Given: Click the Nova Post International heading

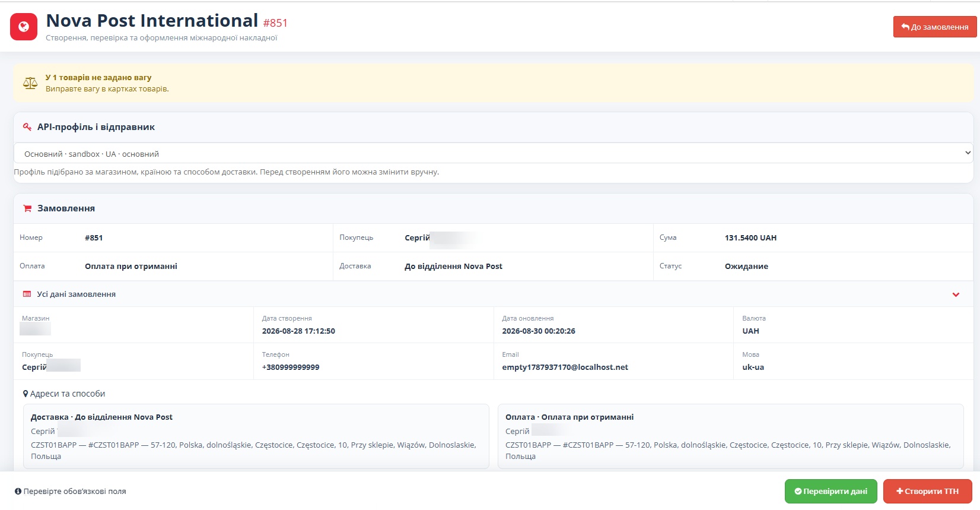Looking at the screenshot, I should pos(152,21).
